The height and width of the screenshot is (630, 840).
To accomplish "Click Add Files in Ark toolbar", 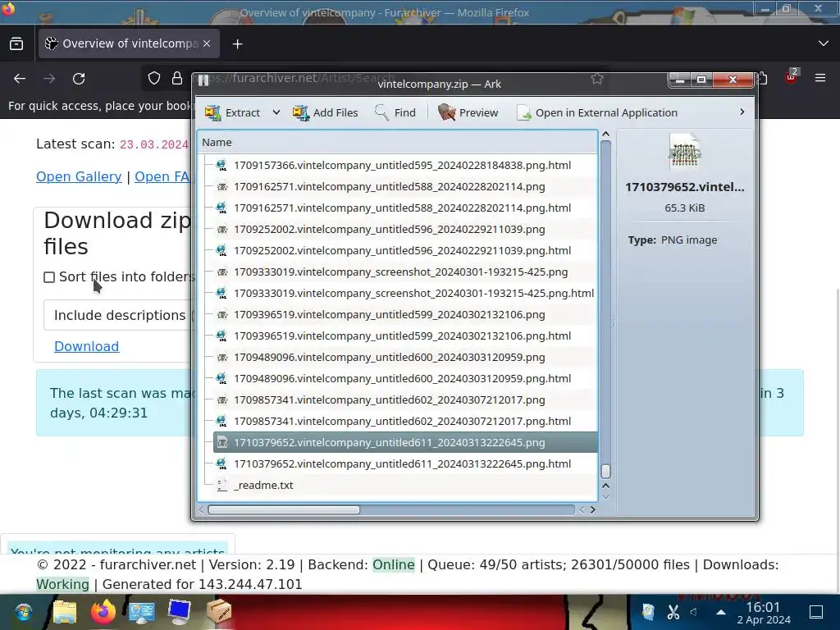I will point(325,112).
